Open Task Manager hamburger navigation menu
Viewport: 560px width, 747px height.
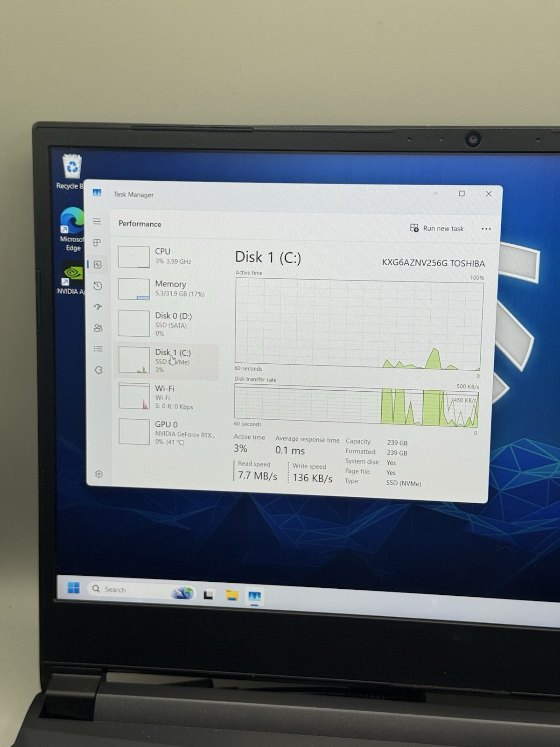[x=97, y=221]
